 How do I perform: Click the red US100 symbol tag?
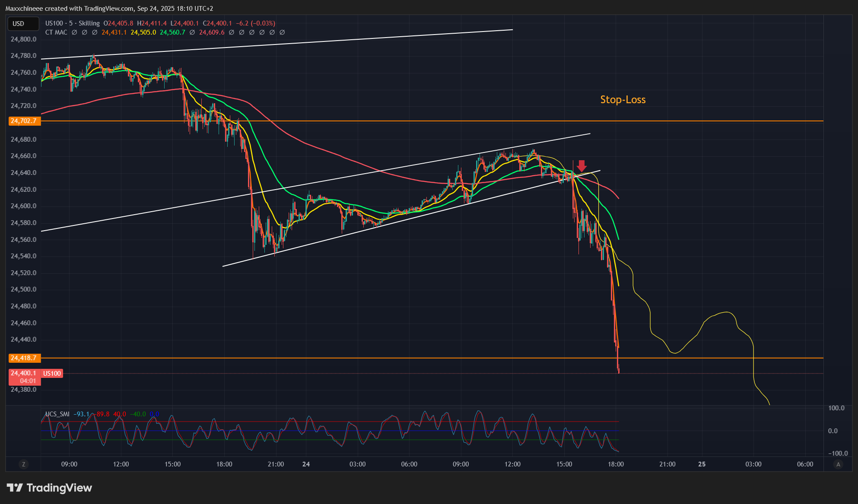point(52,374)
